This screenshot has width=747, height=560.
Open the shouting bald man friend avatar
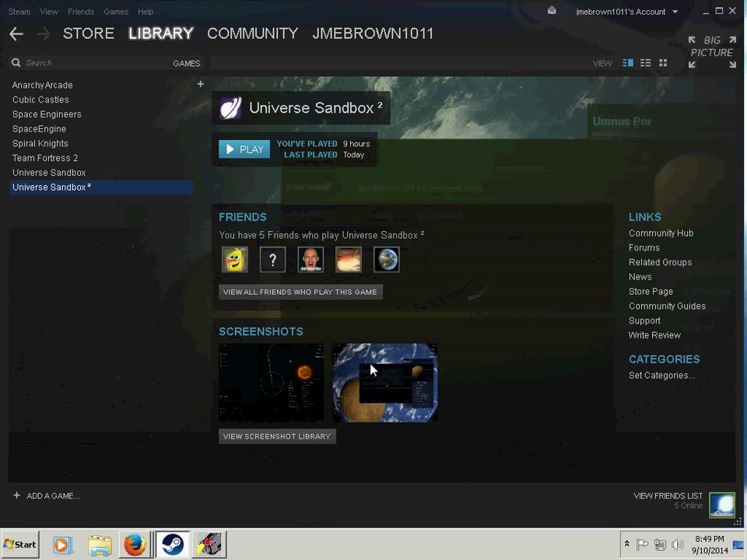310,260
